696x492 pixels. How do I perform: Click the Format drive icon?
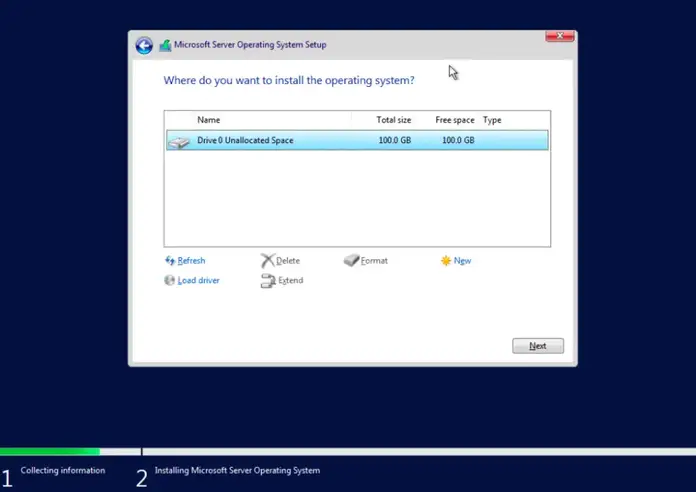351,260
